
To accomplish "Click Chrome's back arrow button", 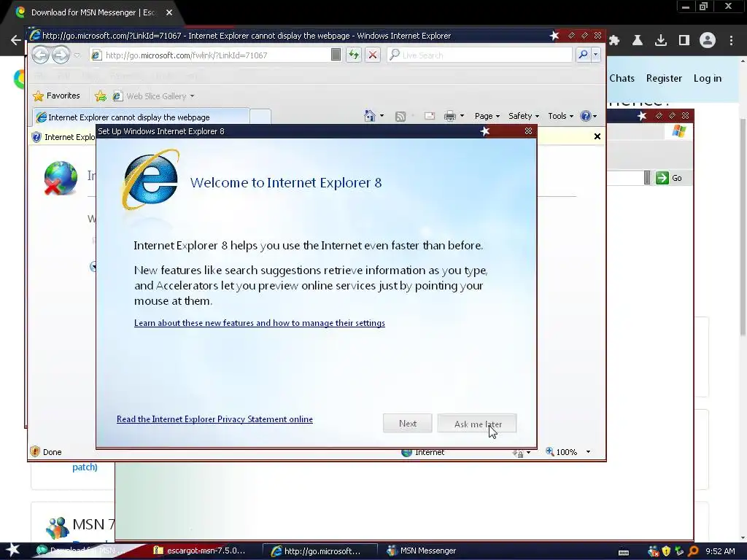I will click(x=15, y=41).
